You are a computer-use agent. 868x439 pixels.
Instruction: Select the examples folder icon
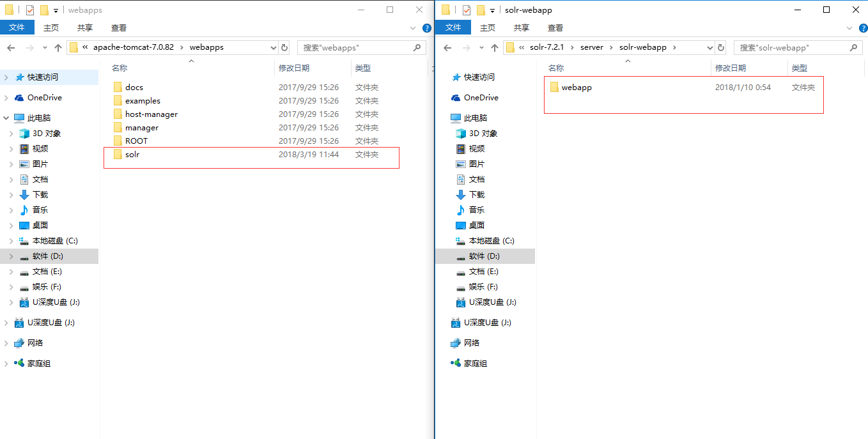117,100
